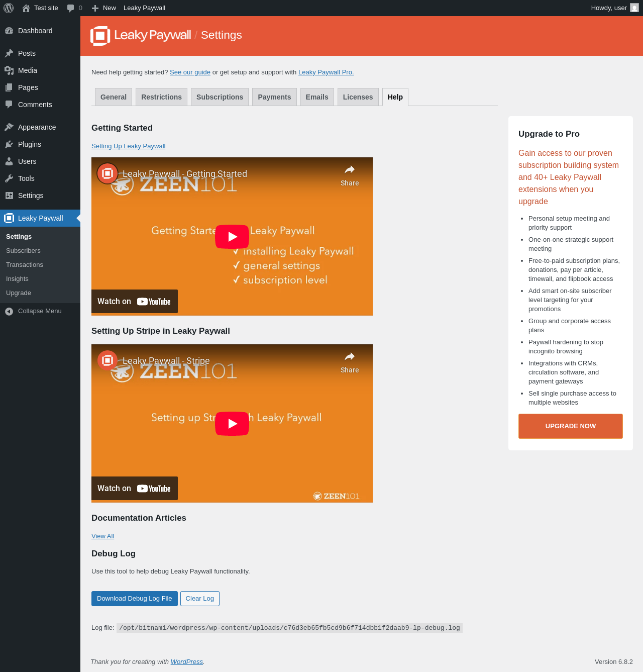Click the WordPress footer link
Screen dimensions: 643x672
186,662
